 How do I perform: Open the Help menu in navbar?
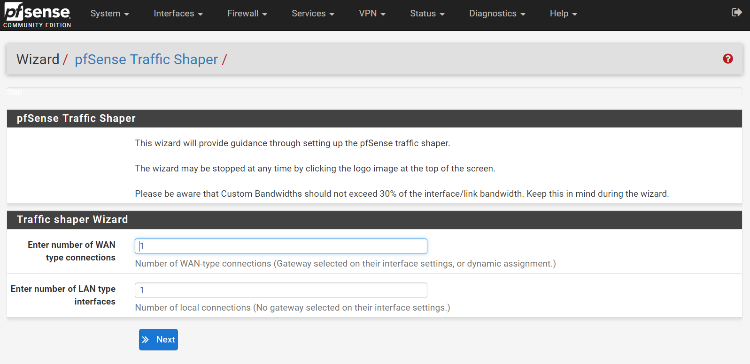(563, 14)
